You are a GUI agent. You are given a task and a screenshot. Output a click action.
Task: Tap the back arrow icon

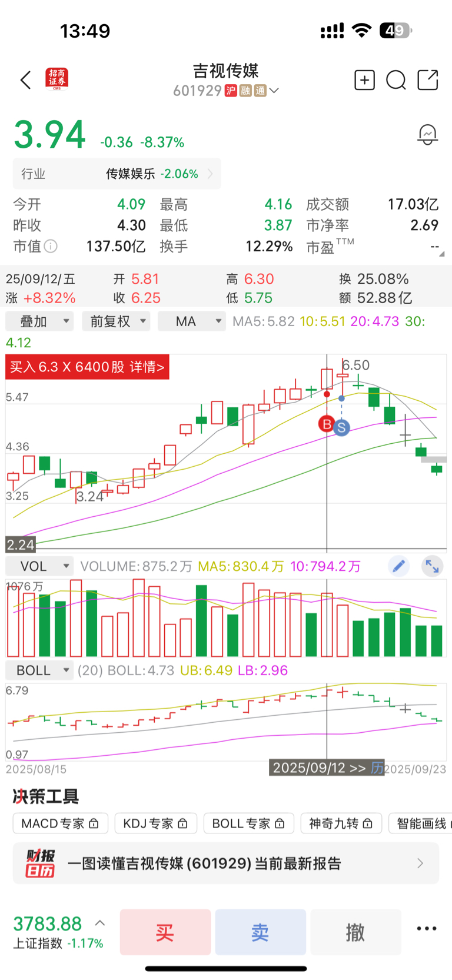[25, 80]
